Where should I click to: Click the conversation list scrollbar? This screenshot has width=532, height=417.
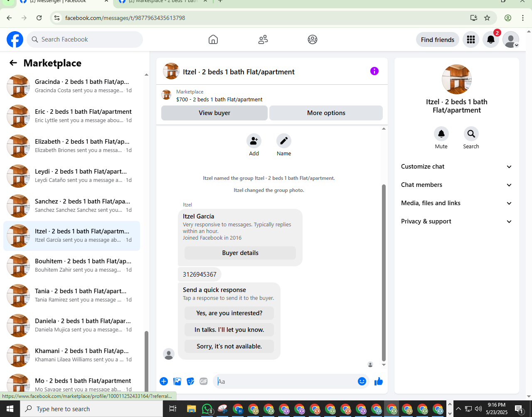point(146,361)
